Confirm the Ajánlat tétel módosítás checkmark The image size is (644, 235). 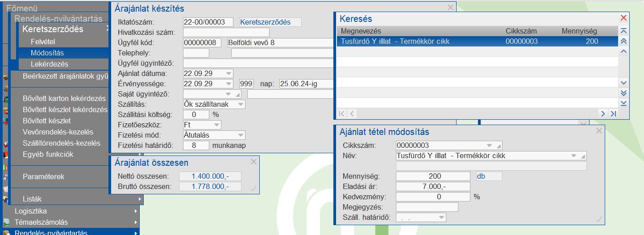[599, 219]
